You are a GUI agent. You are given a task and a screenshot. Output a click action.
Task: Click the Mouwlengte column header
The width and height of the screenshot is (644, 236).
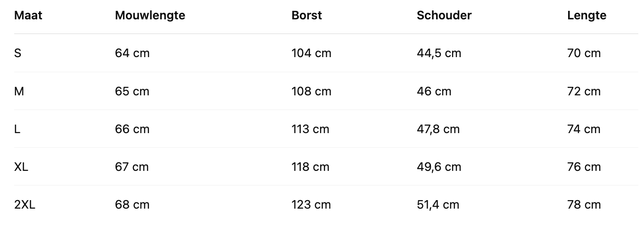[x=150, y=16]
